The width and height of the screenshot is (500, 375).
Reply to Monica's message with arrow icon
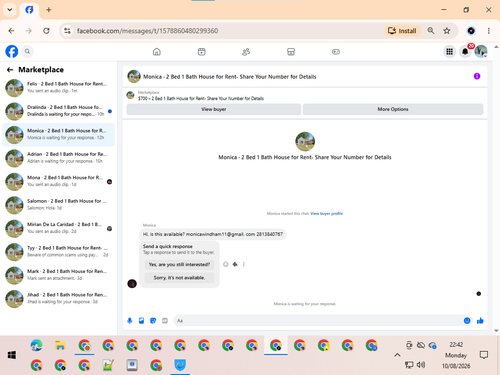235,264
